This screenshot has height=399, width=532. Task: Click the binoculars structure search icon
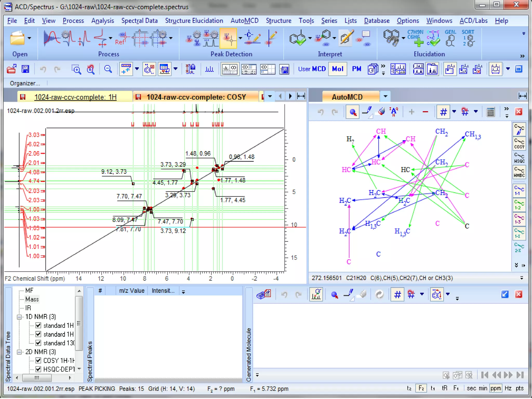tap(391, 38)
